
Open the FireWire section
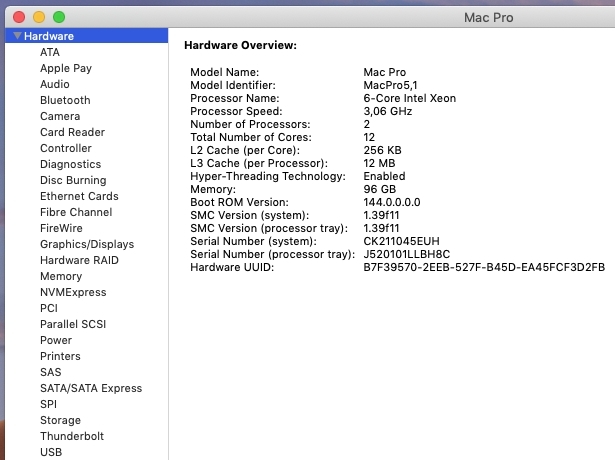(x=61, y=228)
